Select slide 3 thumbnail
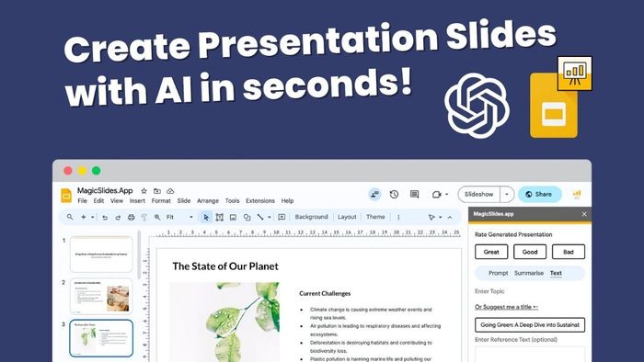 (x=101, y=338)
